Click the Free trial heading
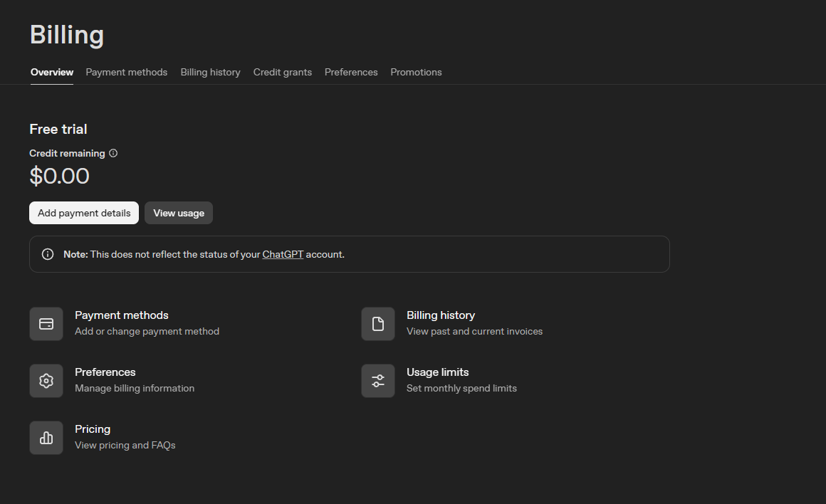Viewport: 826px width, 504px height. click(58, 129)
